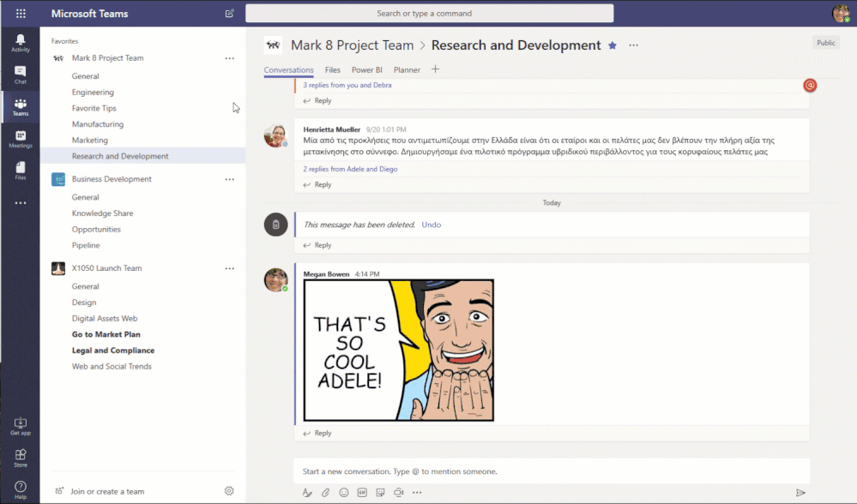
Task: Open the Format text icon
Action: click(x=307, y=493)
